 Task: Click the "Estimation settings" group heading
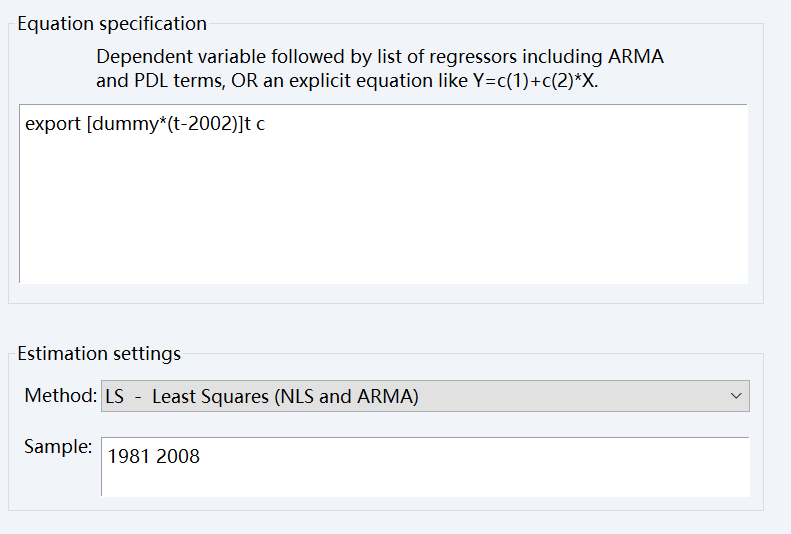pyautogui.click(x=99, y=353)
